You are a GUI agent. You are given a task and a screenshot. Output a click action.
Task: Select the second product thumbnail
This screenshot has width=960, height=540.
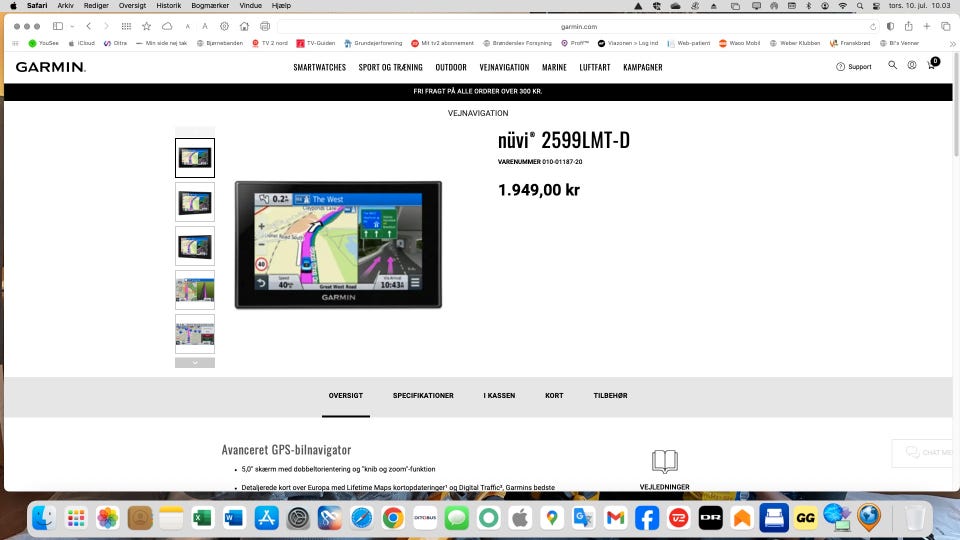[195, 202]
